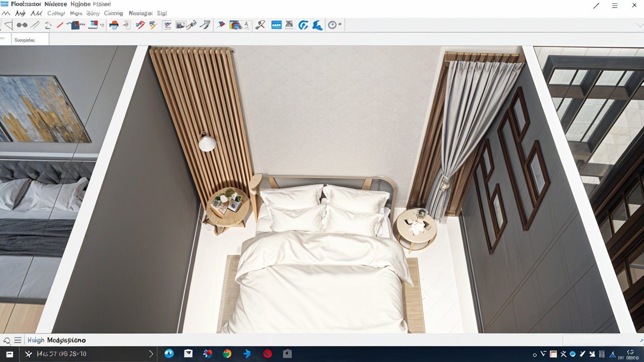Switch to the Scenarios tab
The image size is (644, 362).
[x=24, y=40]
